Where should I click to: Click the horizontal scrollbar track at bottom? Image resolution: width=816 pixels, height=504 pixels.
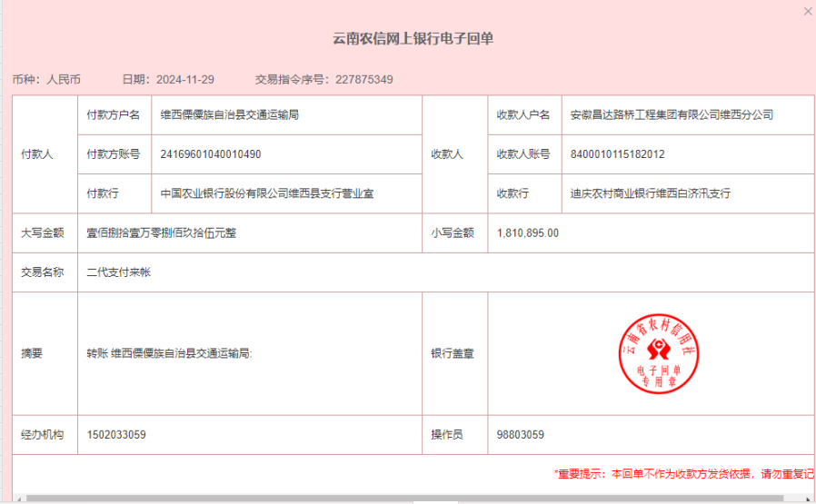[409, 499]
